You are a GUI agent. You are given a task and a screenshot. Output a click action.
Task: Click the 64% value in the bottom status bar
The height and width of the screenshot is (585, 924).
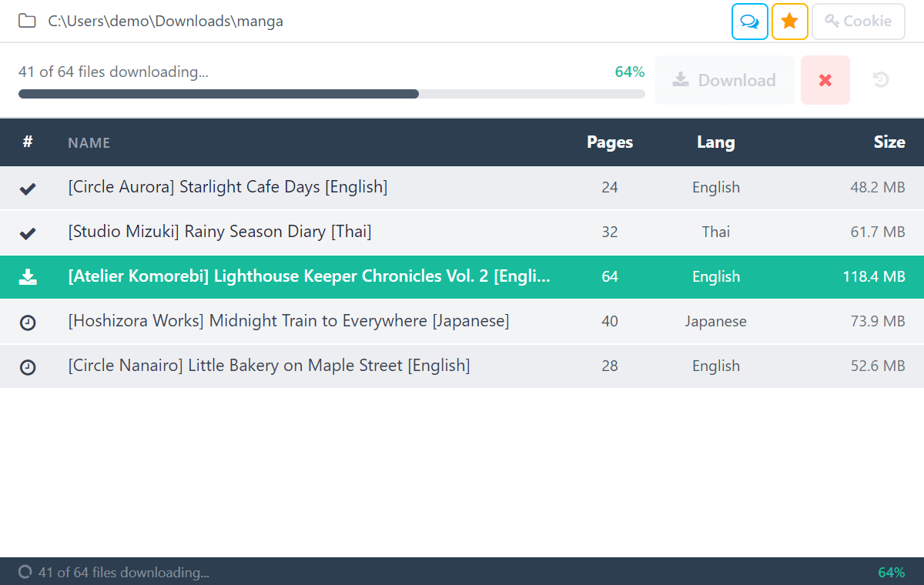[892, 572]
